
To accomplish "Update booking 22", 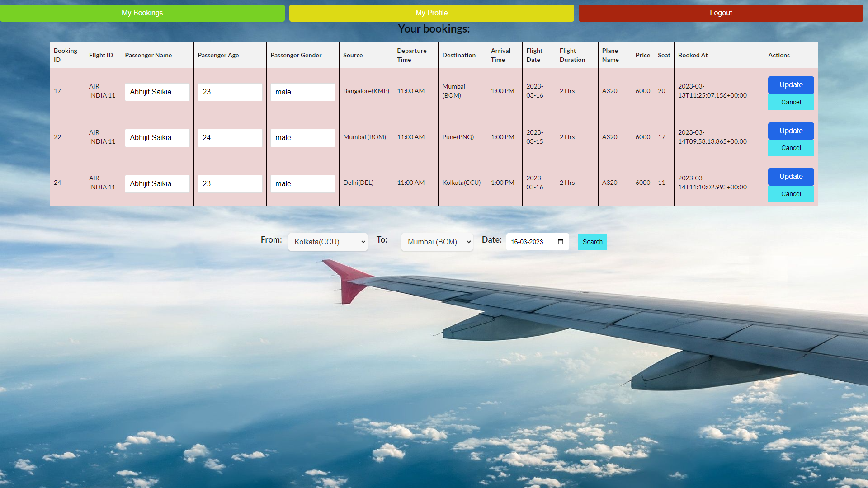I will tap(791, 131).
